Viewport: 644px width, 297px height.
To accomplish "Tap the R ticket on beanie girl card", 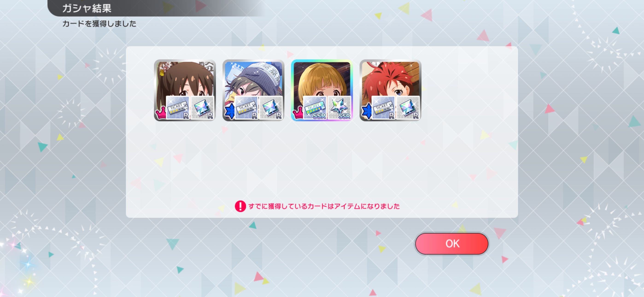I will pos(246,108).
